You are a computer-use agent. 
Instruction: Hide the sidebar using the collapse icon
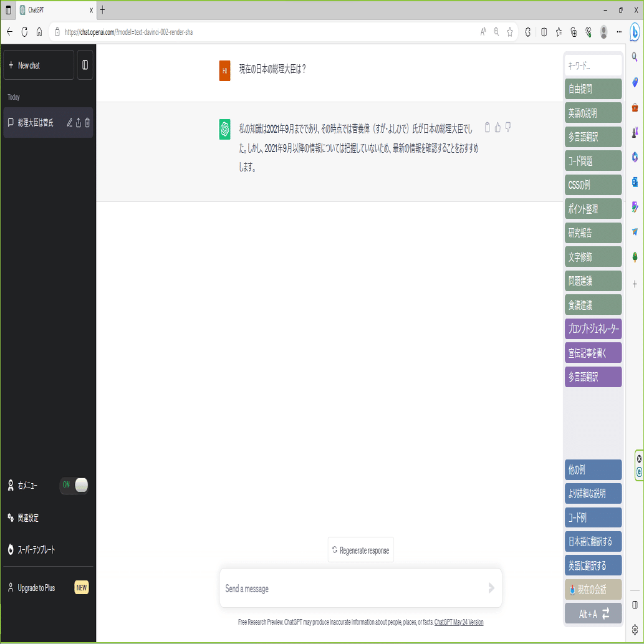[x=85, y=65]
